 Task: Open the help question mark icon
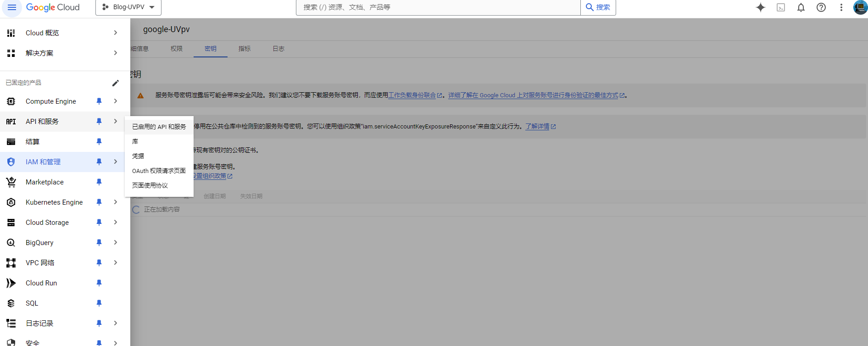point(821,7)
